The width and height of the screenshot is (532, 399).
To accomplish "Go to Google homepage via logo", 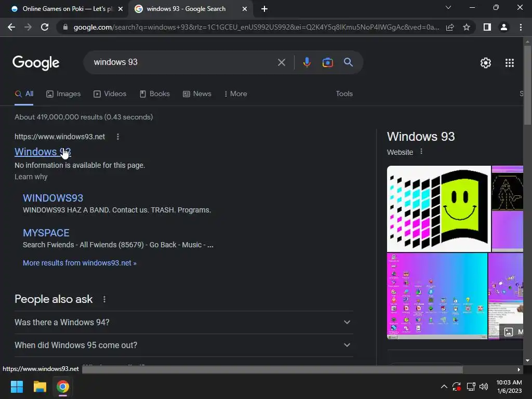I will point(36,63).
